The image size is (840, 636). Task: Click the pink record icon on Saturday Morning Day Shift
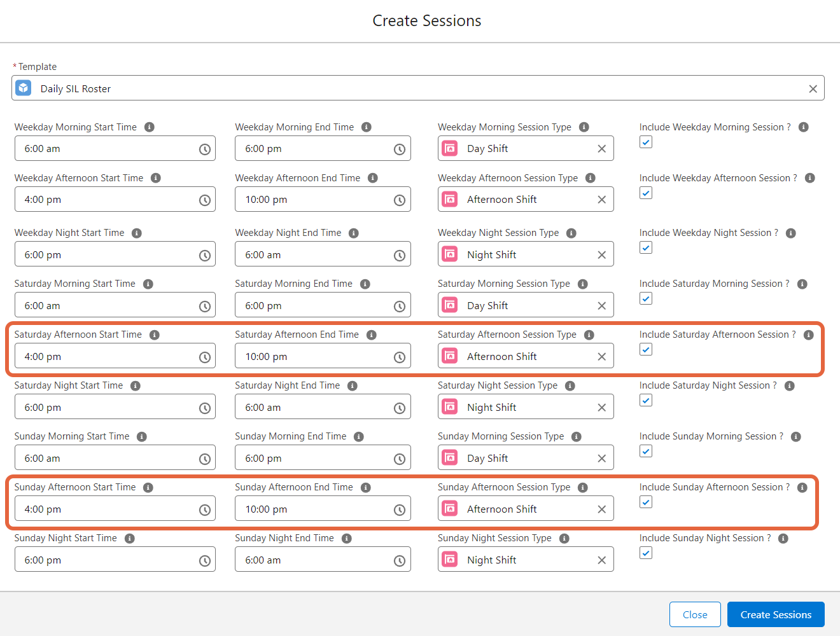(x=450, y=305)
